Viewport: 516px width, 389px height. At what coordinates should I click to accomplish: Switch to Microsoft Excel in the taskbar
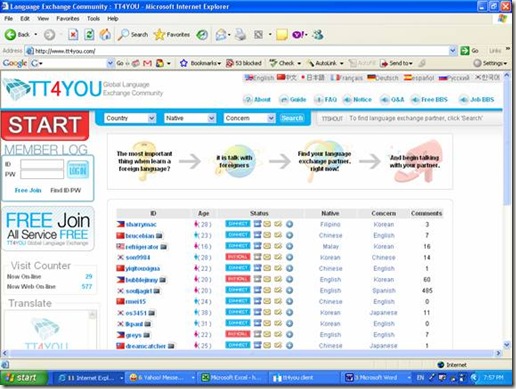click(x=232, y=378)
